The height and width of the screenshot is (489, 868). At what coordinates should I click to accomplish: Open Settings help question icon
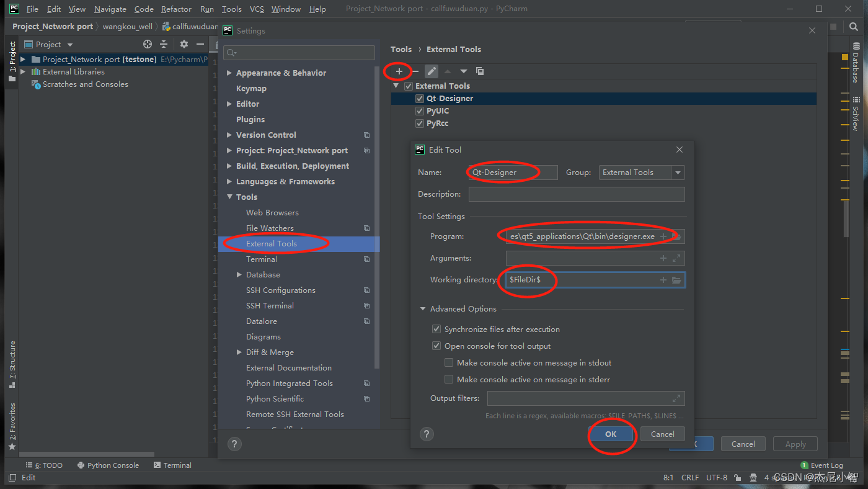tap(234, 444)
